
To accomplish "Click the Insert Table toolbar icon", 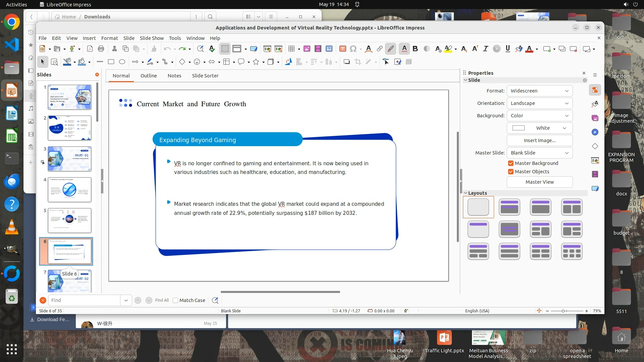I will pyautogui.click(x=291, y=49).
